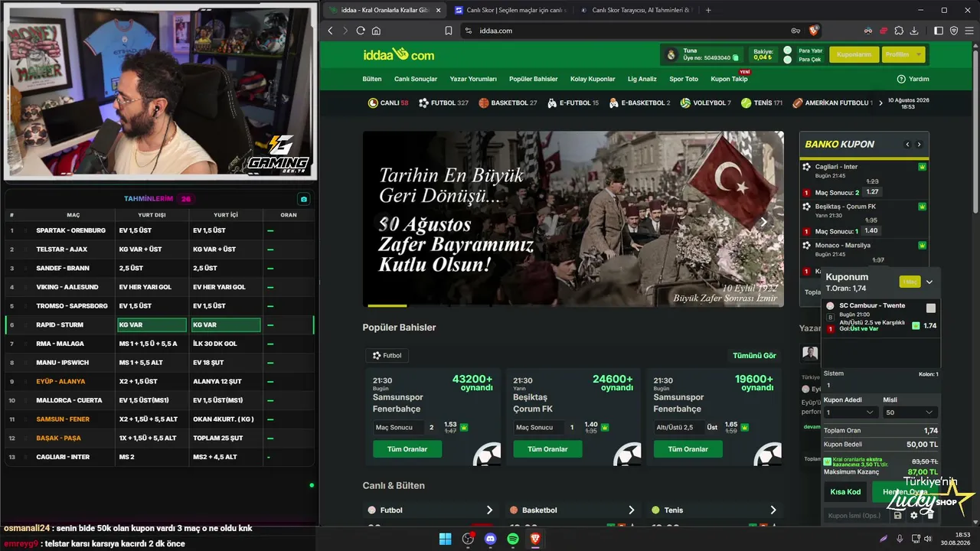Click the iddaa.com logo
Screen dimensions: 980x551
tap(398, 54)
